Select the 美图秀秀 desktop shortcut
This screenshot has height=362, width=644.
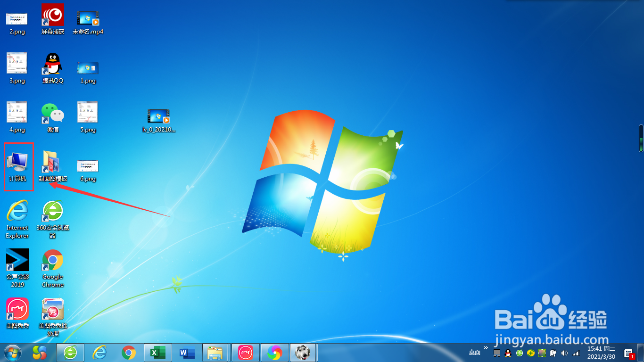(x=17, y=313)
